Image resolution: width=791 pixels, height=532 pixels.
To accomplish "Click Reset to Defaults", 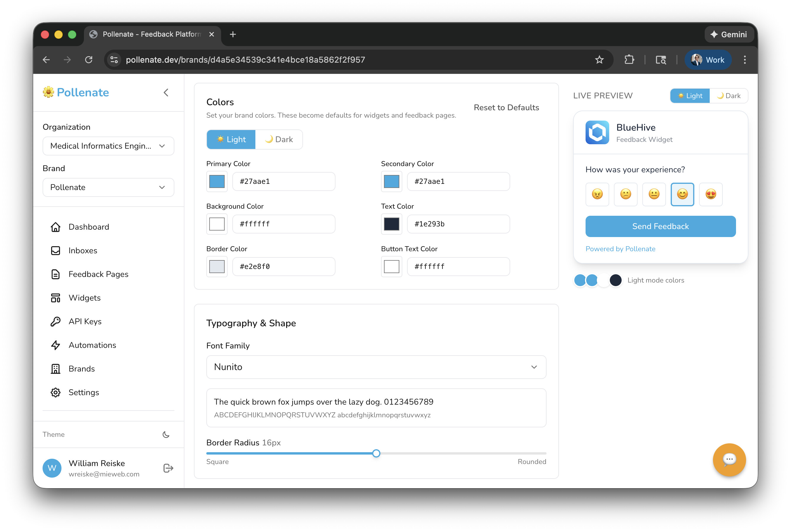I will pos(506,108).
